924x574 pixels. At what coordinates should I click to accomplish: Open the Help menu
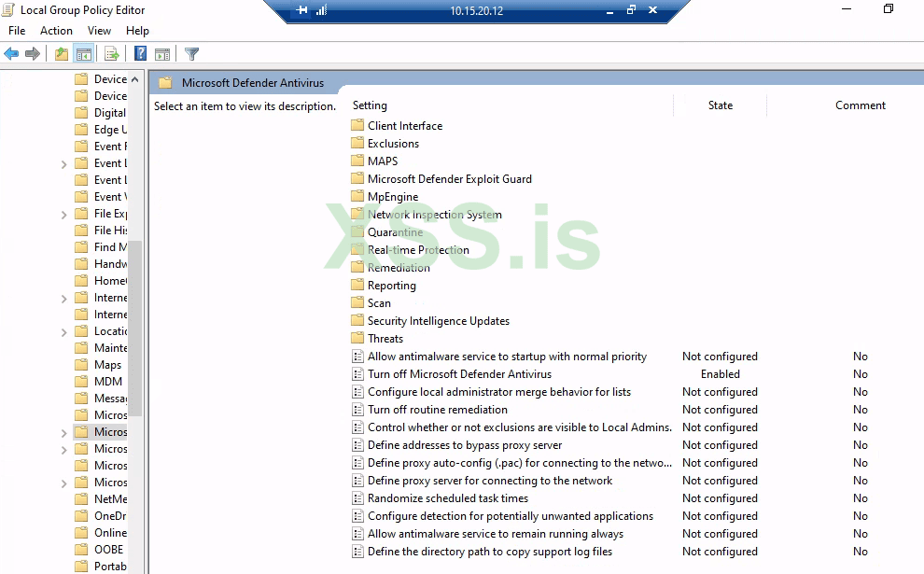pyautogui.click(x=137, y=31)
